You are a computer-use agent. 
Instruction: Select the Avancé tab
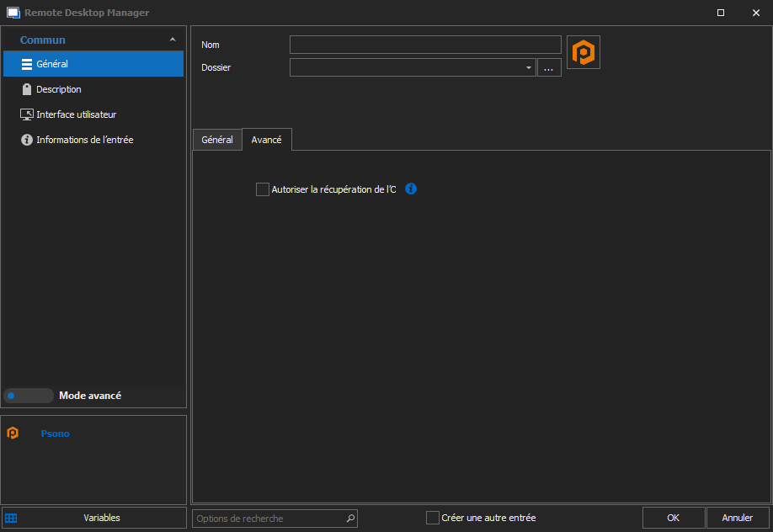pyautogui.click(x=266, y=140)
